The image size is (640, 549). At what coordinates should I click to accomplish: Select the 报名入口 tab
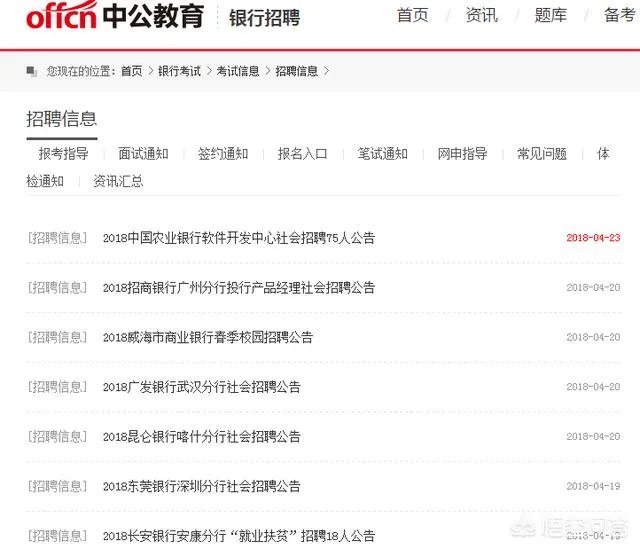pyautogui.click(x=302, y=154)
